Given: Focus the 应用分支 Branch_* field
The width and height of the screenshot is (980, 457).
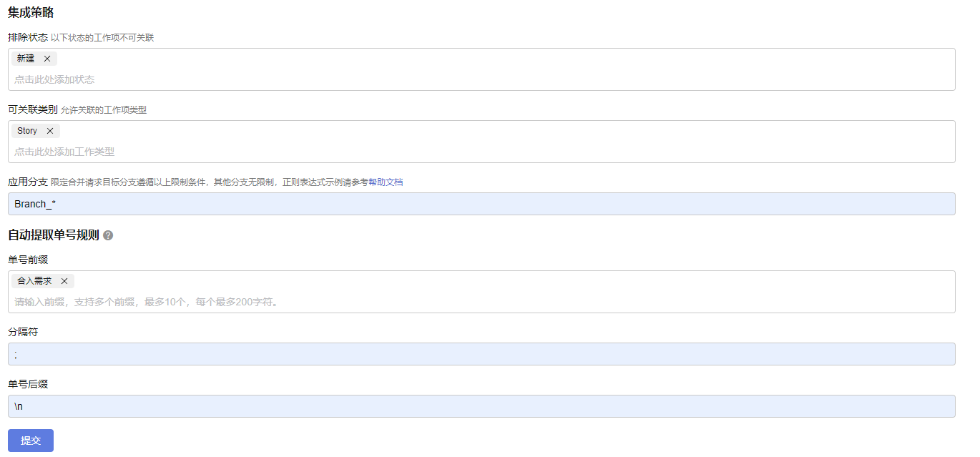Looking at the screenshot, I should click(481, 204).
